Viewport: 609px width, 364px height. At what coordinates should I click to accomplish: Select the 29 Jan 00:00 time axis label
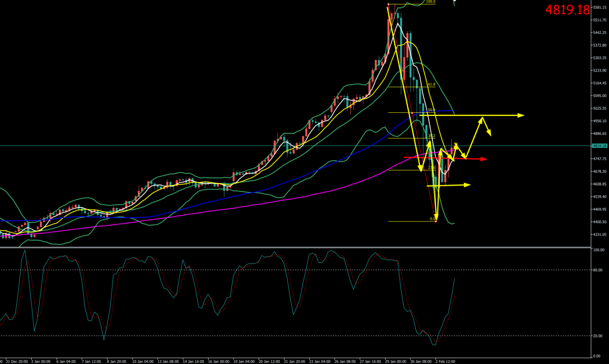click(395, 362)
